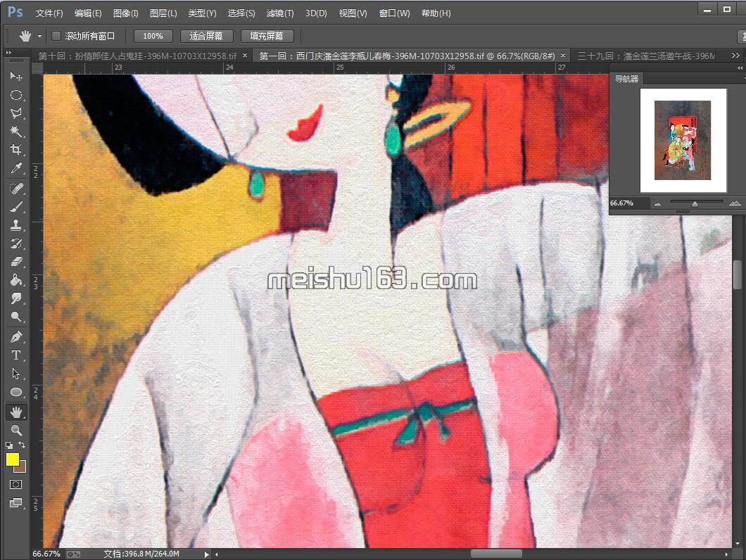Select the Magic Wand tool
Image resolution: width=746 pixels, height=560 pixels.
[15, 132]
